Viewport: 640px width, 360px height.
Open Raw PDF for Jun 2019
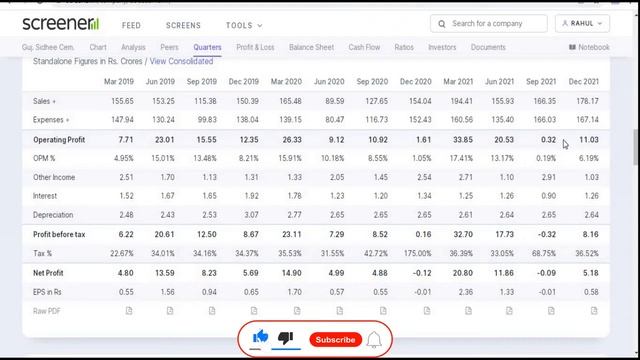point(170,311)
